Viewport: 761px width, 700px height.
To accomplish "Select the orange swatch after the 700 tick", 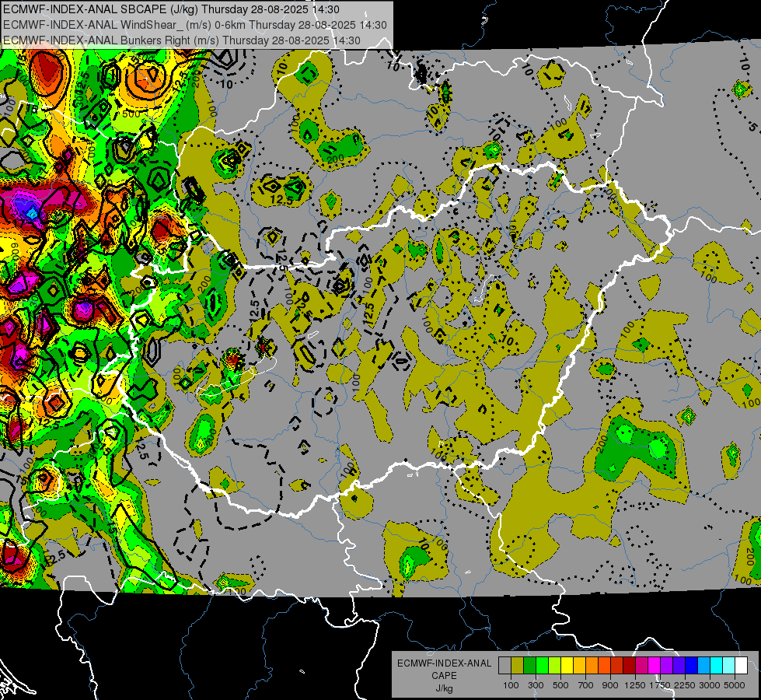I will coord(592,665).
